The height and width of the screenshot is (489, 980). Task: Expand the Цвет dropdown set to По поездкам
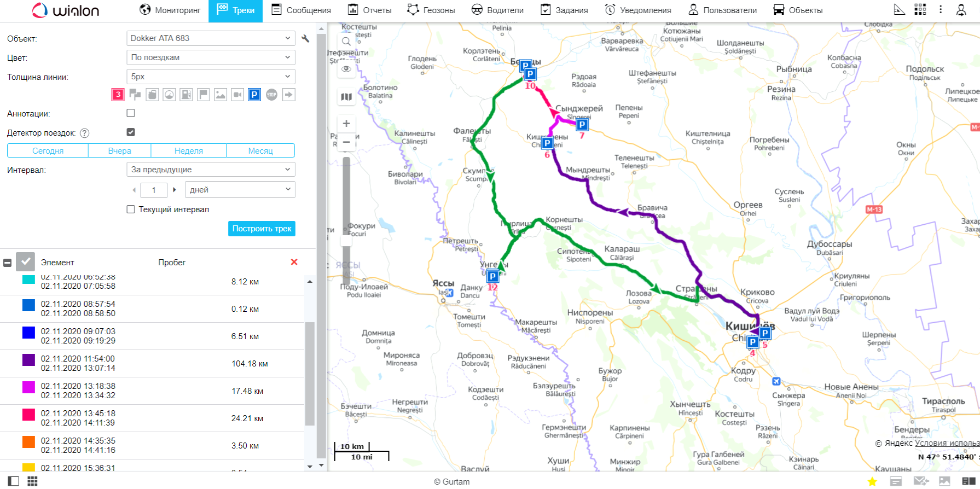point(211,57)
